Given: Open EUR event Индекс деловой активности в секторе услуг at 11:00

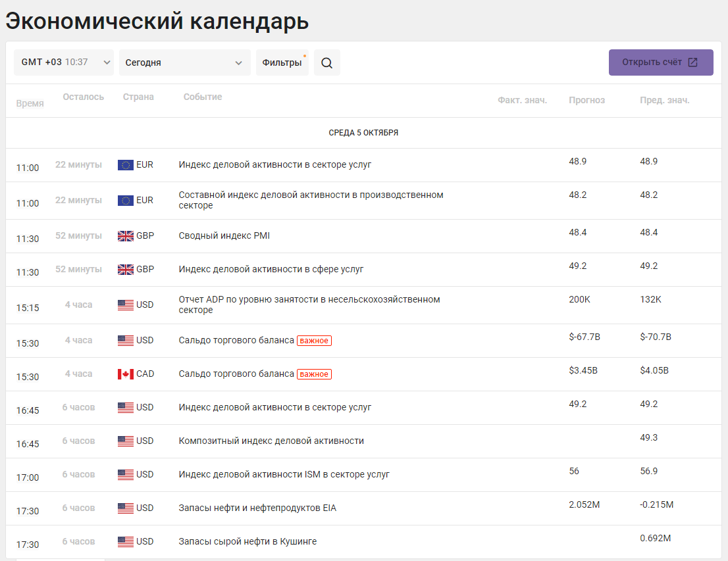Looking at the screenshot, I should click(x=275, y=164).
